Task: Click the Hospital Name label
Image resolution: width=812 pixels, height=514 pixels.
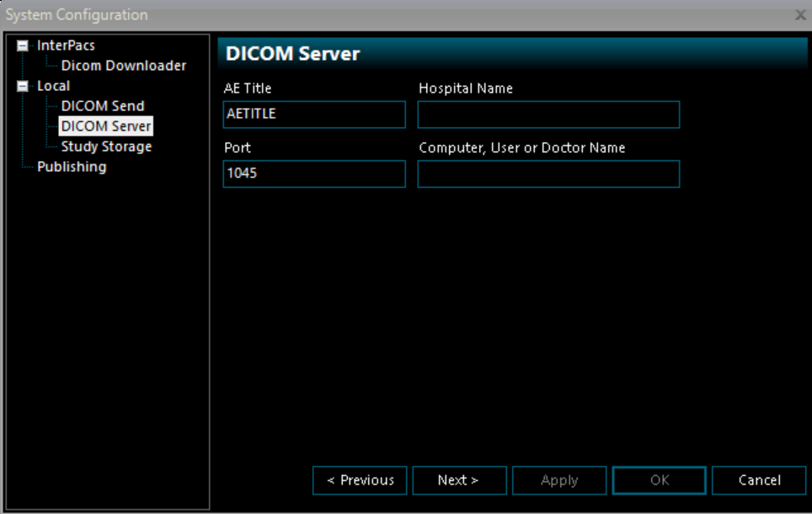Action: point(466,88)
